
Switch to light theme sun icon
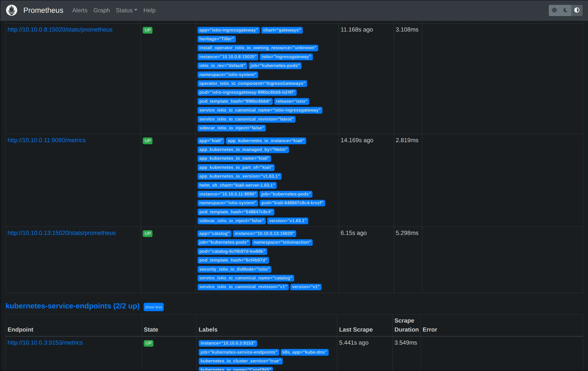click(x=554, y=10)
